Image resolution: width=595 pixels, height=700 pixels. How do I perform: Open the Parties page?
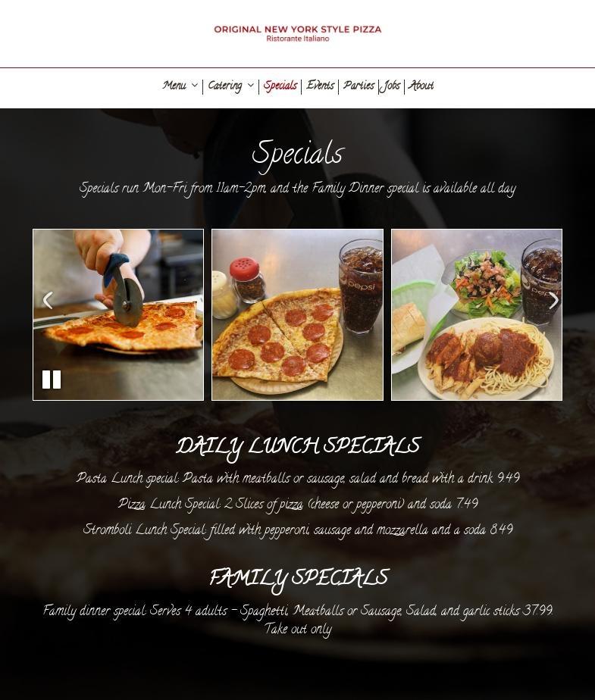[x=359, y=86]
